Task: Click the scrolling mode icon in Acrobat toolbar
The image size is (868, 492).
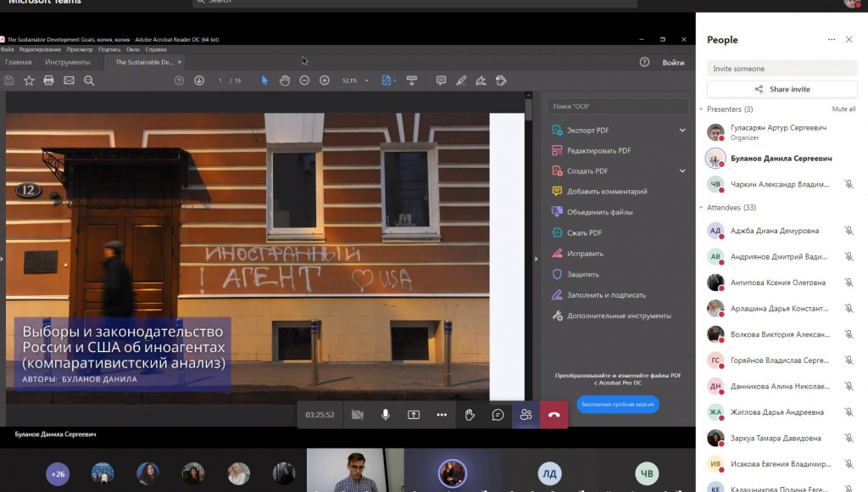Action: click(x=412, y=81)
